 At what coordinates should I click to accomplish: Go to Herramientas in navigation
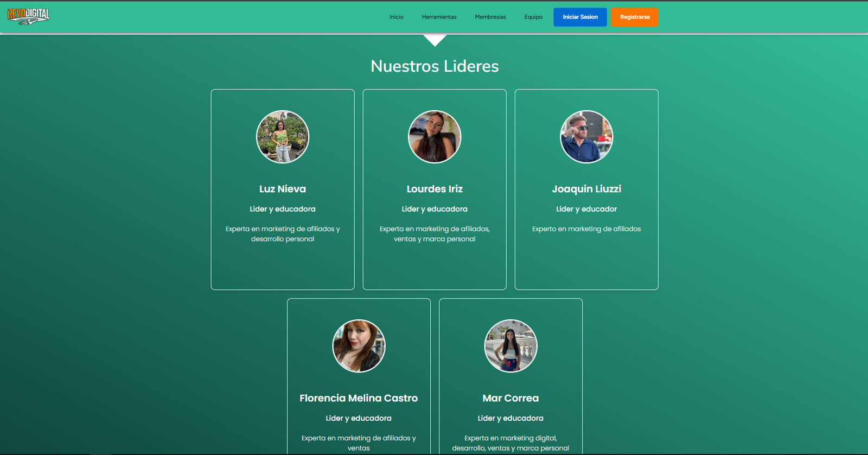(439, 17)
